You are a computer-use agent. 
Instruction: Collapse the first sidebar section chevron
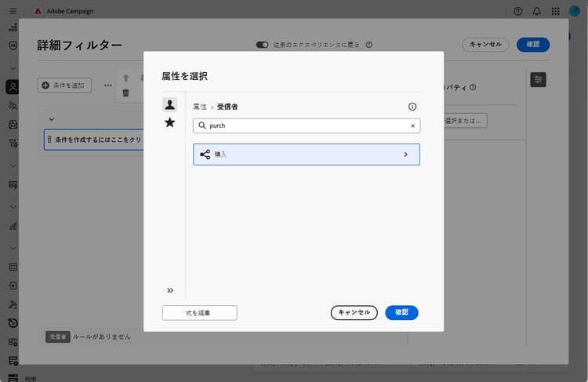pos(13,68)
